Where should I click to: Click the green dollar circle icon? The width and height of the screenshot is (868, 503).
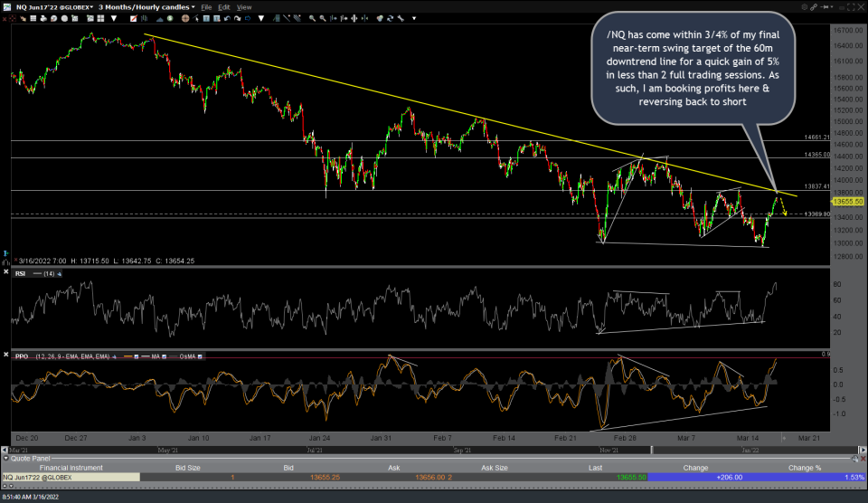point(170,18)
